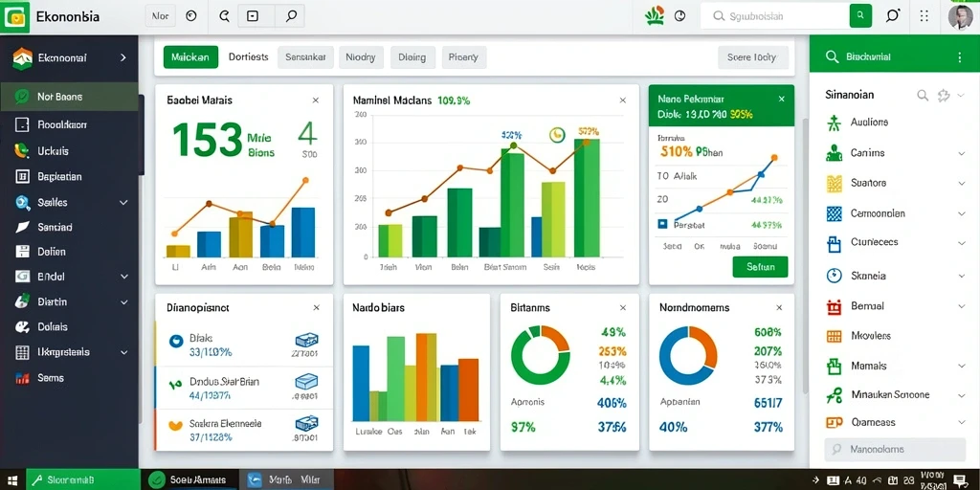
Task: Expand the Canims dropdown in right panel
Action: pos(961,153)
